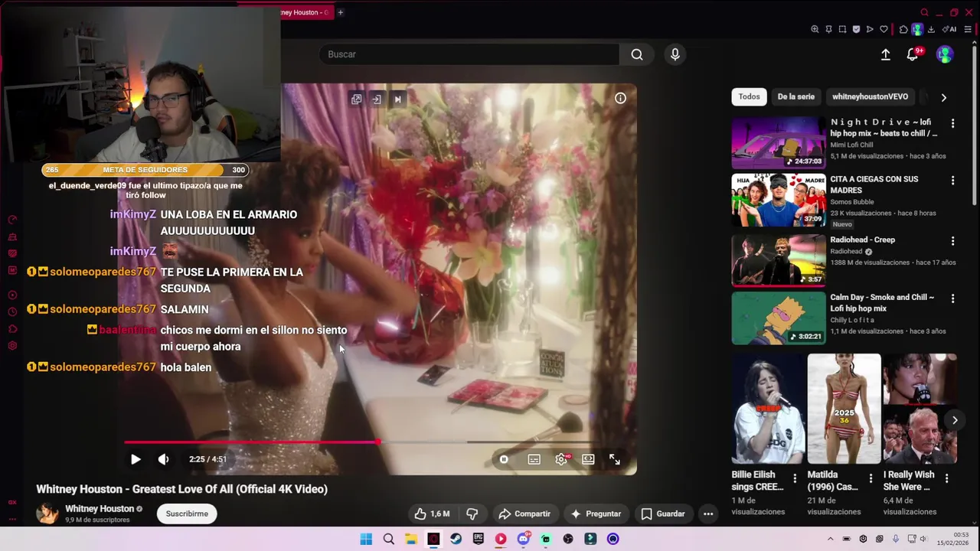This screenshot has width=980, height=551.
Task: Open options for I Really Wish short
Action: (946, 478)
